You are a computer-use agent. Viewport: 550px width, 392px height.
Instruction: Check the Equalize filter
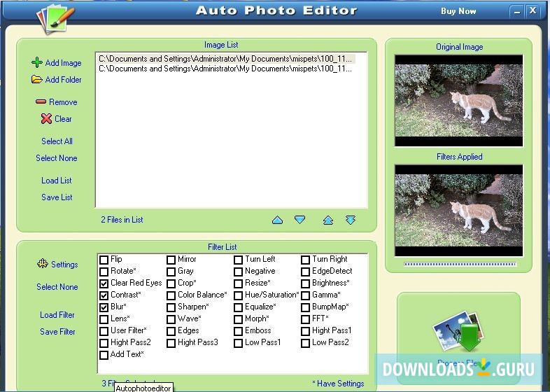tap(238, 307)
